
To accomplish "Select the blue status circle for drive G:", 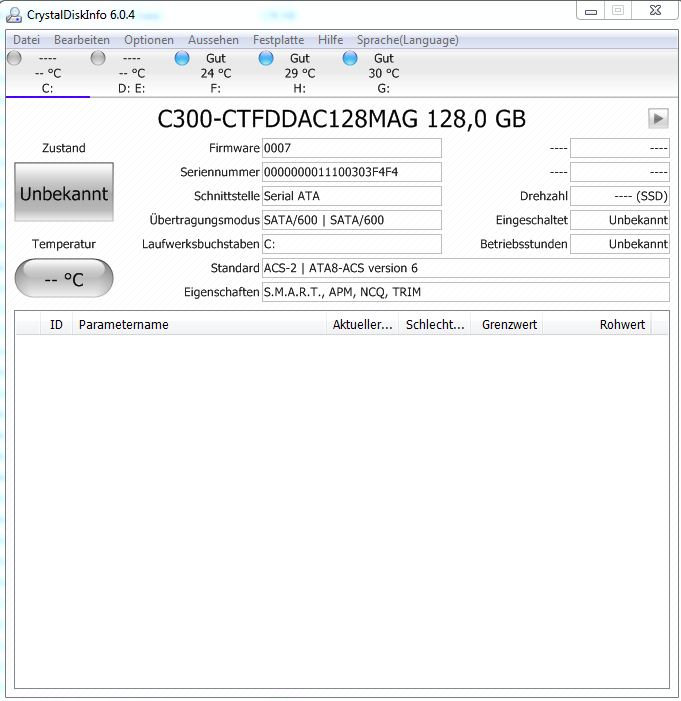I will point(350,58).
